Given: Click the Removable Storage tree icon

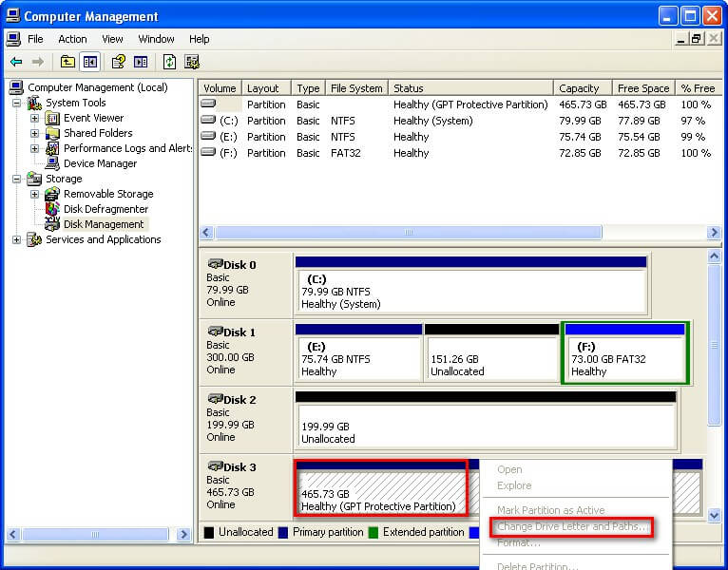Looking at the screenshot, I should click(x=52, y=194).
